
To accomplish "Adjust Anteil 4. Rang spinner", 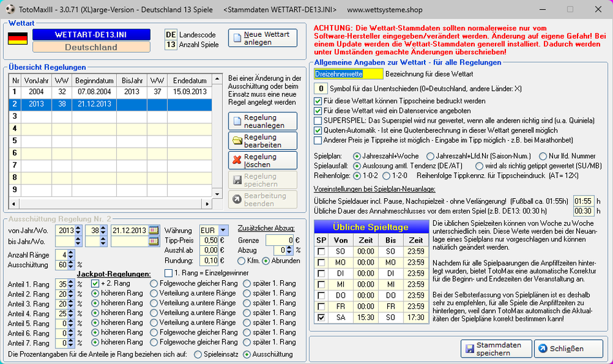I will pos(71,313).
